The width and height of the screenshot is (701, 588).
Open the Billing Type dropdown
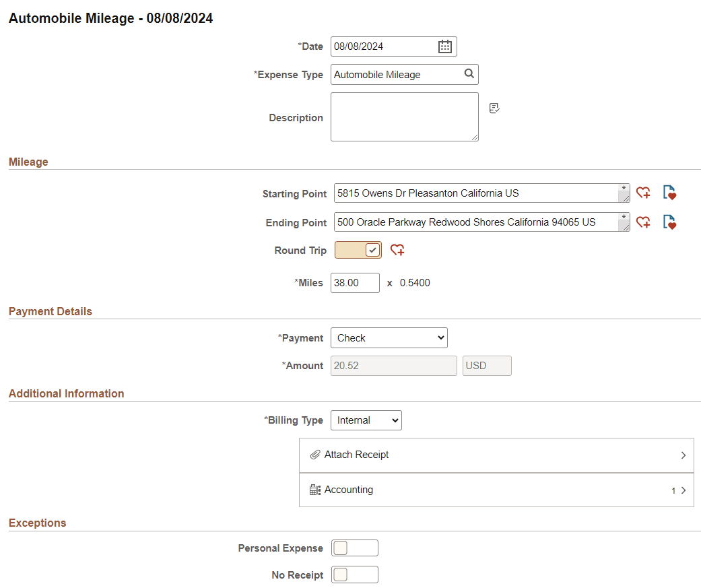(366, 420)
